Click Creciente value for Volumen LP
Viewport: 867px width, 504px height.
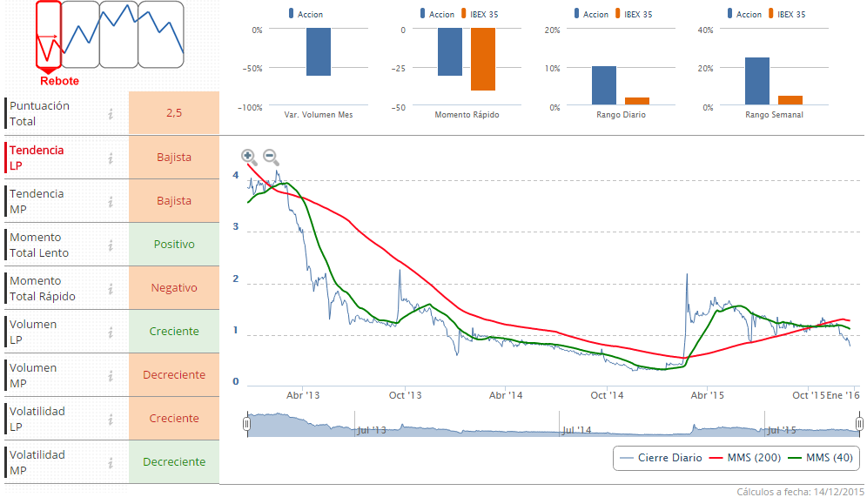[x=174, y=331]
